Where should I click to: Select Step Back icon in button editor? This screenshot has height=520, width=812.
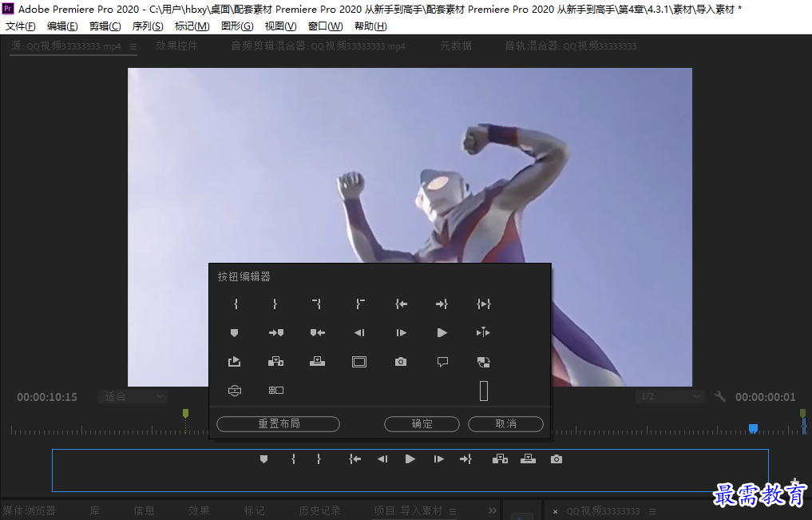coord(359,333)
